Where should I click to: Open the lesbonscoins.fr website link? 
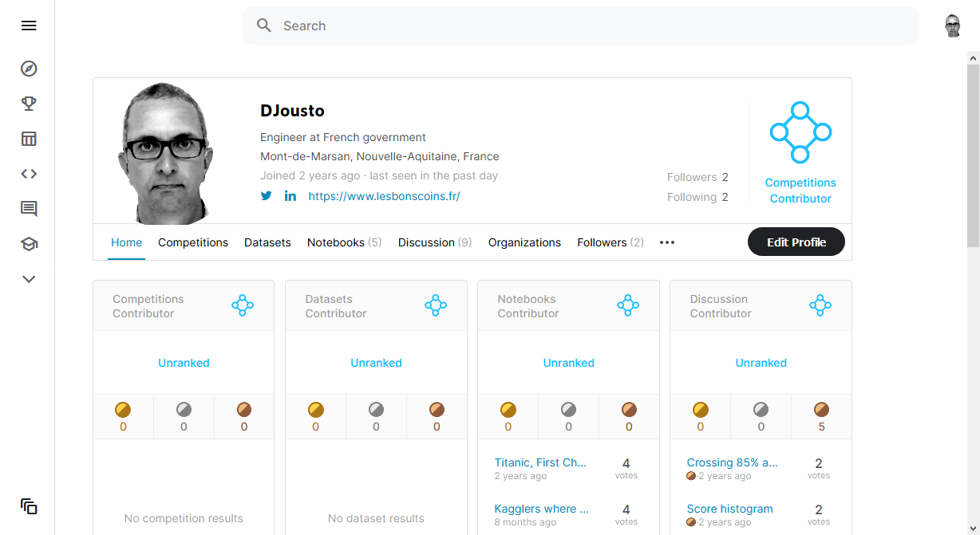click(x=384, y=196)
